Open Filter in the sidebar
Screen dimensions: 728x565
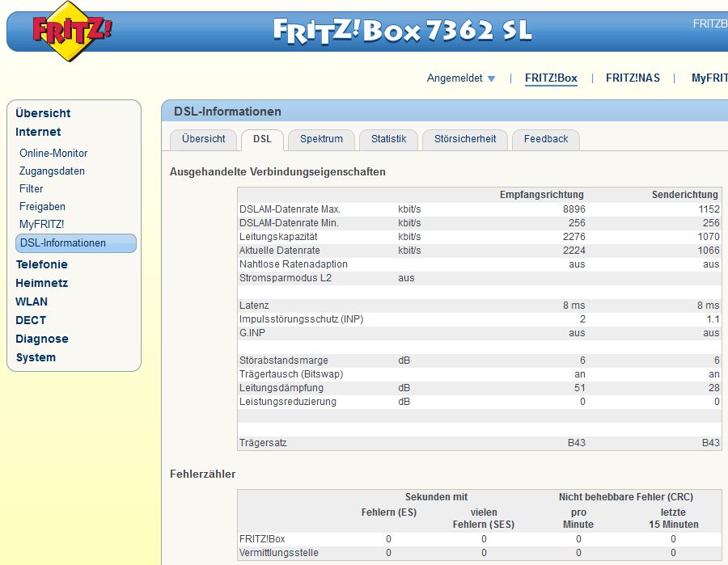point(31,189)
